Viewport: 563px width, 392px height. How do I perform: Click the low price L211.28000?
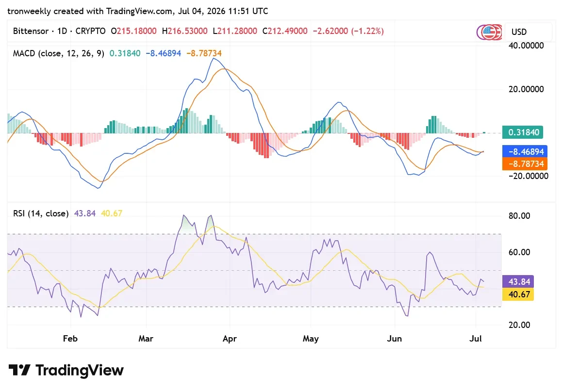pyautogui.click(x=235, y=31)
